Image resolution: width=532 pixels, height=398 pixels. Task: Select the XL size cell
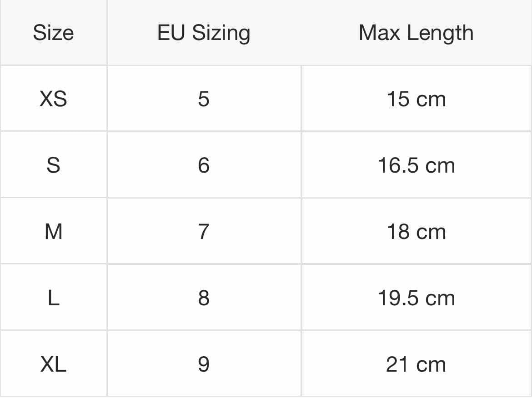[53, 364]
